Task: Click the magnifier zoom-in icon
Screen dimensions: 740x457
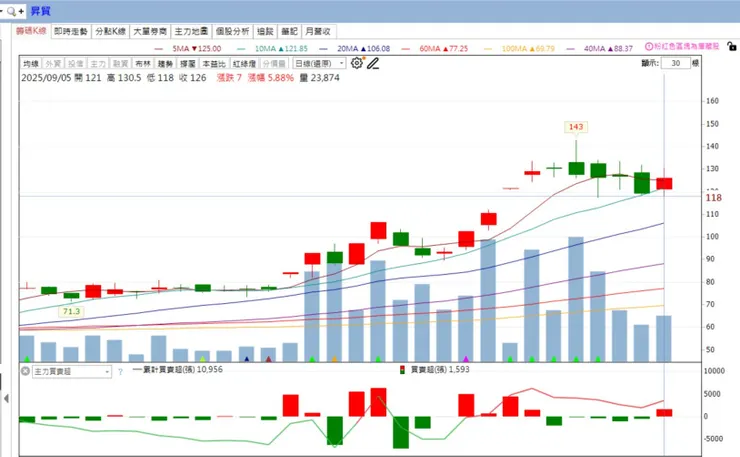Action: pos(11,11)
